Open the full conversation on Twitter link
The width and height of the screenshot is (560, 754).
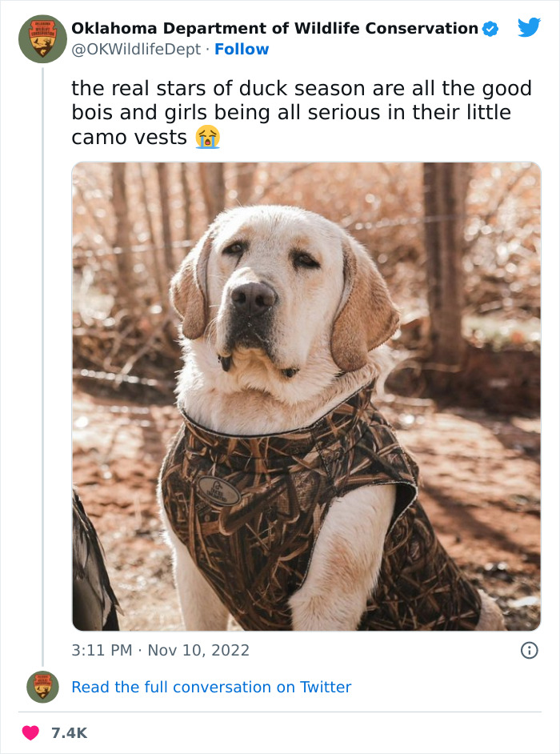[x=211, y=688]
